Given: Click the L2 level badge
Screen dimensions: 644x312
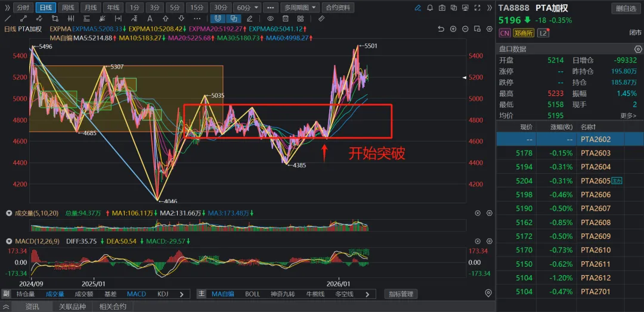Looking at the screenshot, I should (x=543, y=33).
